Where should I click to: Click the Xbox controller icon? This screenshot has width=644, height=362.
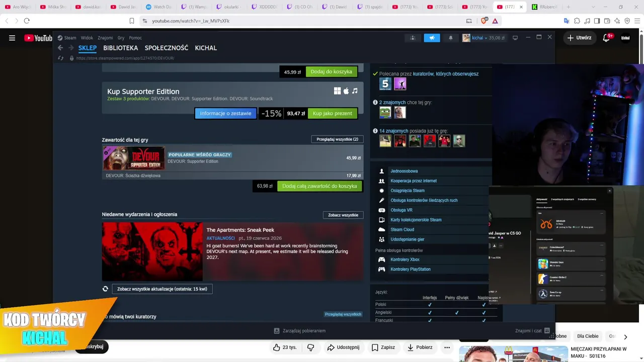(x=381, y=259)
